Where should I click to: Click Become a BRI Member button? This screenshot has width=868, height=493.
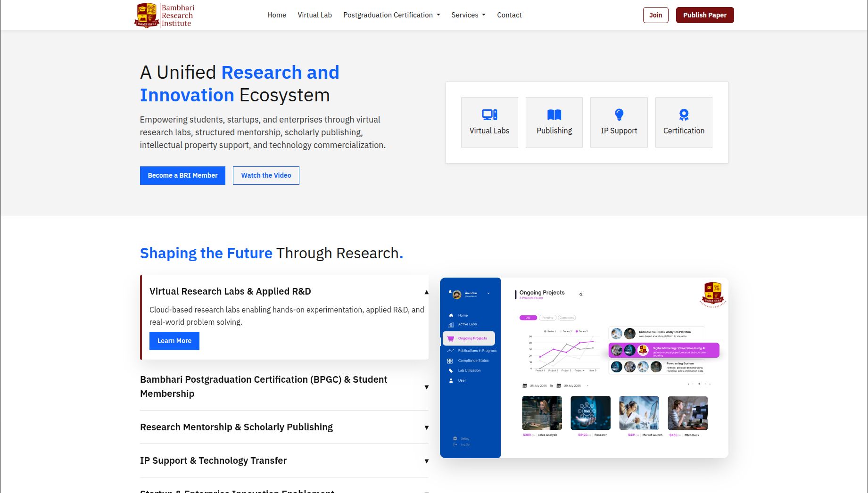(x=182, y=175)
